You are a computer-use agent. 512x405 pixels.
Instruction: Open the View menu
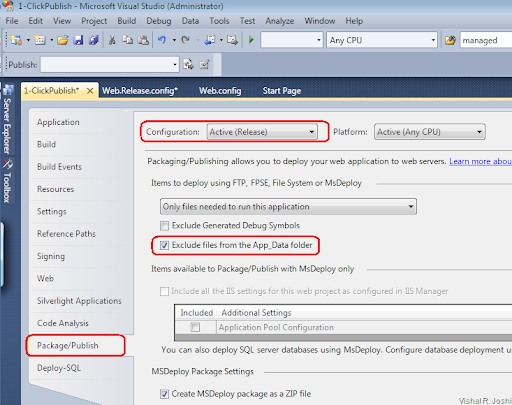coord(62,21)
